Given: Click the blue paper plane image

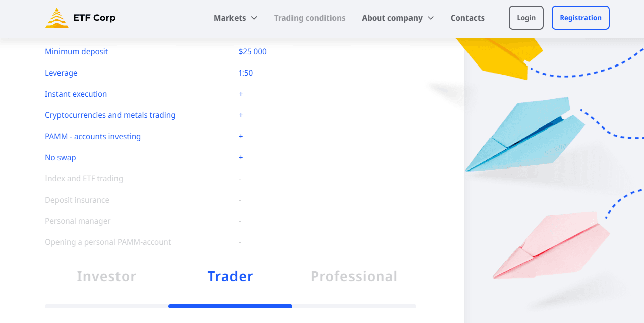Looking at the screenshot, I should click(x=524, y=136).
